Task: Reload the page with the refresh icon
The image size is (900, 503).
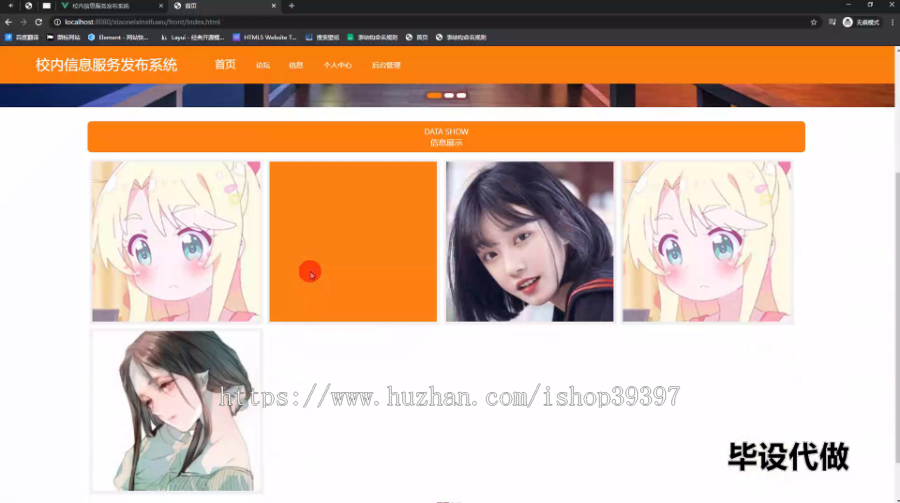Action: 38,22
